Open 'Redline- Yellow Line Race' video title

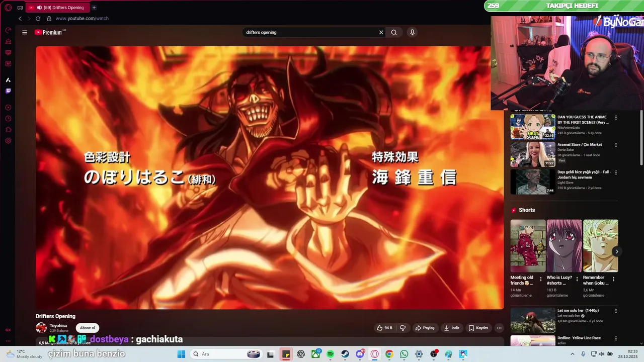(x=579, y=338)
